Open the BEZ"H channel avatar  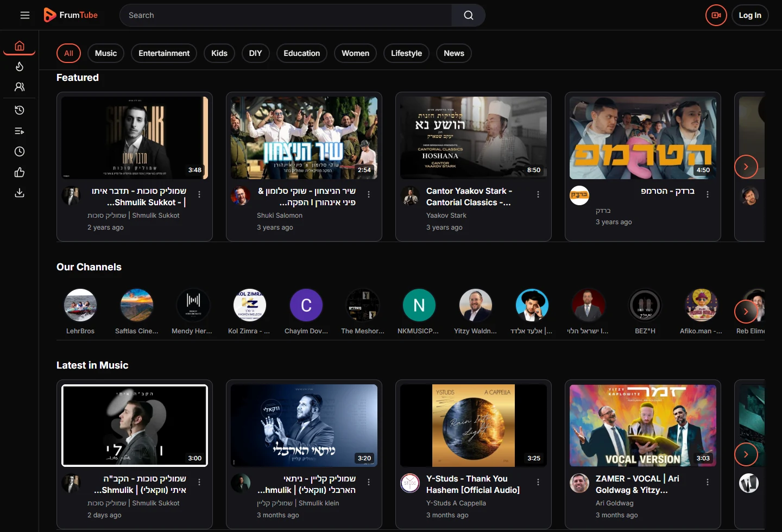pos(645,305)
